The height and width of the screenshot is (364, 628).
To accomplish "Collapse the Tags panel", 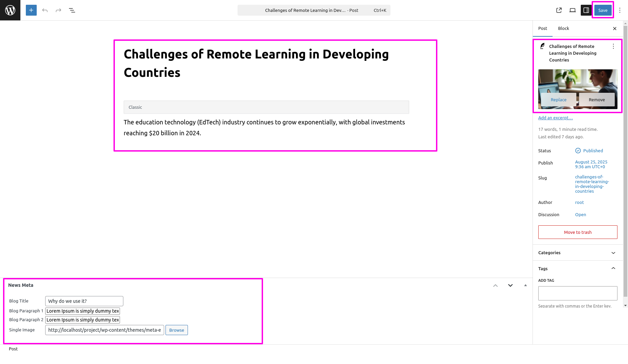I will tap(613, 268).
